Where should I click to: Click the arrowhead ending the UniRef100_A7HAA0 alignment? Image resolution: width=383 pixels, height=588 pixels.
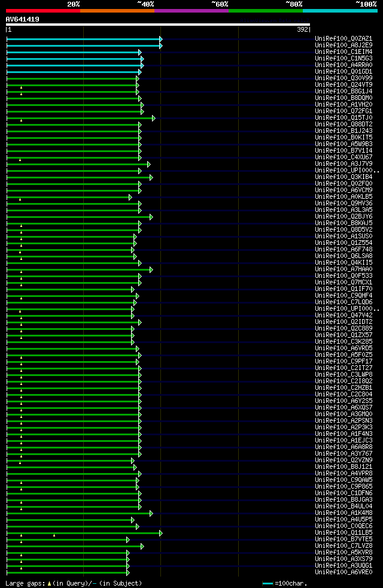click(151, 269)
